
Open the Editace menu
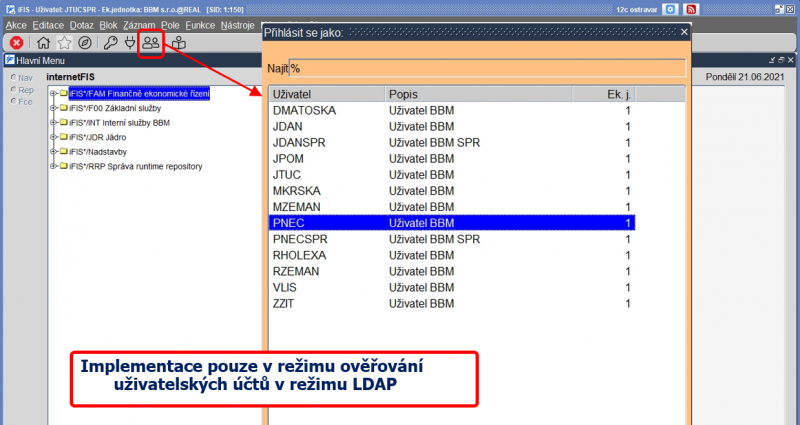48,26
